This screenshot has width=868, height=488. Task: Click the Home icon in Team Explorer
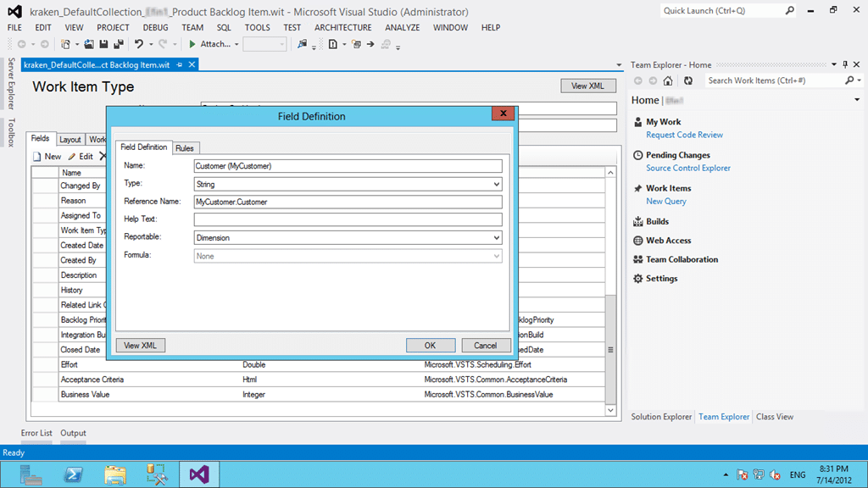pyautogui.click(x=668, y=80)
